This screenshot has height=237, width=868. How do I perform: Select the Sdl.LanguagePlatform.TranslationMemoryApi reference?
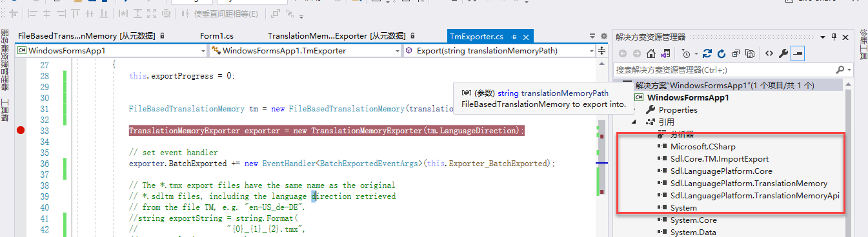pos(754,195)
